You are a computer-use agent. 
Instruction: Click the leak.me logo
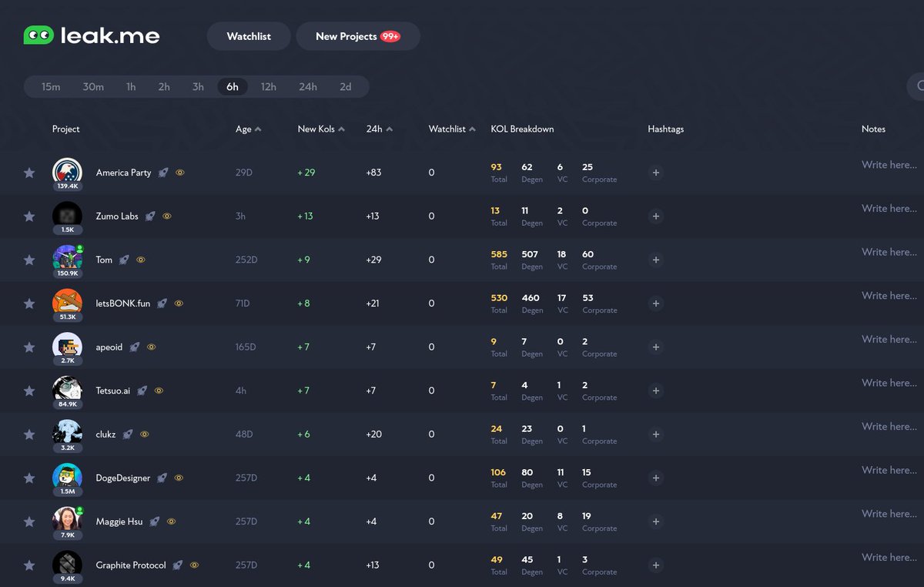(x=91, y=35)
